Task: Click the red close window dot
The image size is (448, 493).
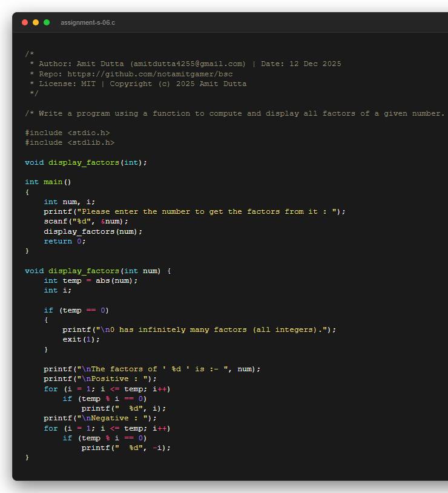Action: pyautogui.click(x=25, y=22)
